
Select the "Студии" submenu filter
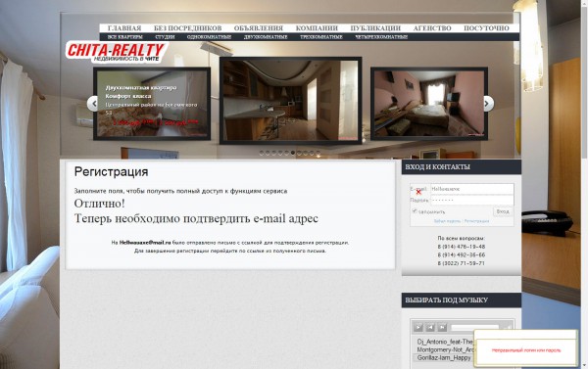coord(165,37)
